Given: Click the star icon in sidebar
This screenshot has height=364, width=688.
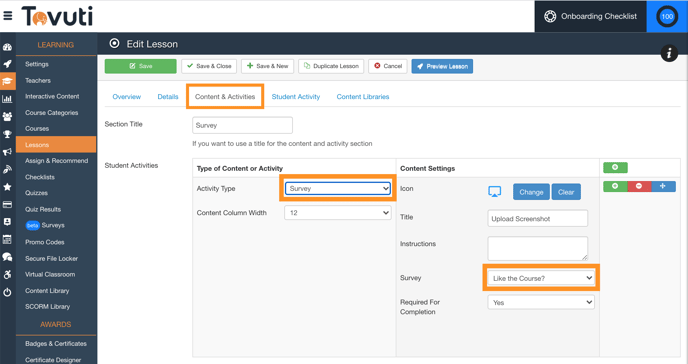Looking at the screenshot, I should tap(7, 187).
